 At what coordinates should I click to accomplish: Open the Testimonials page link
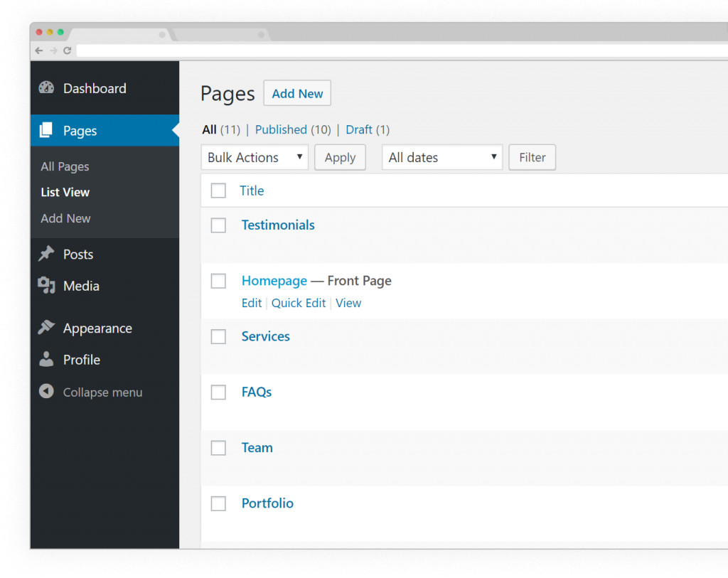click(x=278, y=225)
